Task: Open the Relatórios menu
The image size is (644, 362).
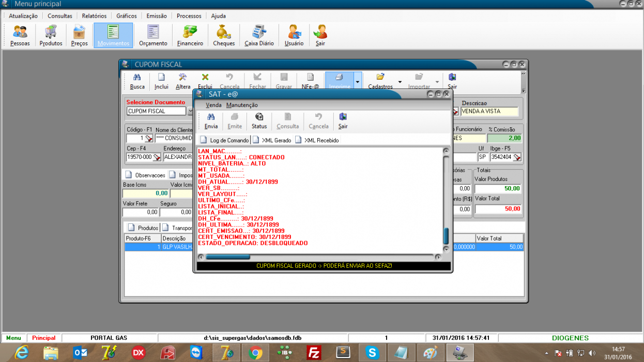Action: click(x=94, y=16)
